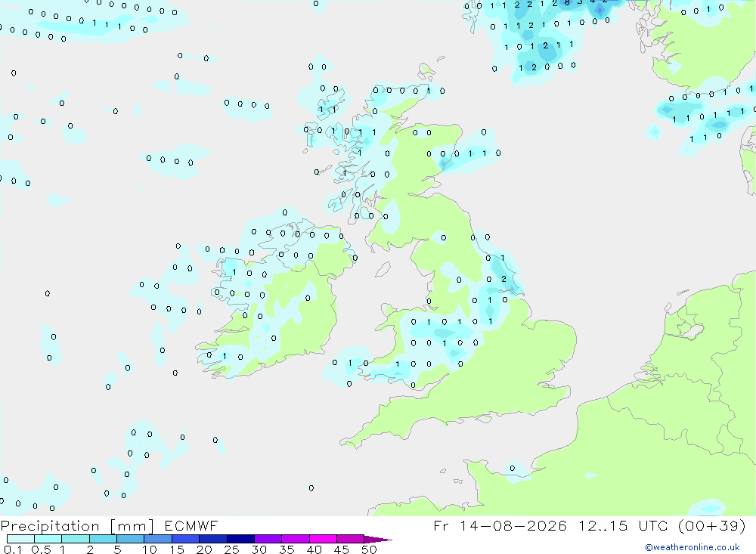Click the "[mm]" unit label
This screenshot has width=756, height=554.
pyautogui.click(x=132, y=526)
